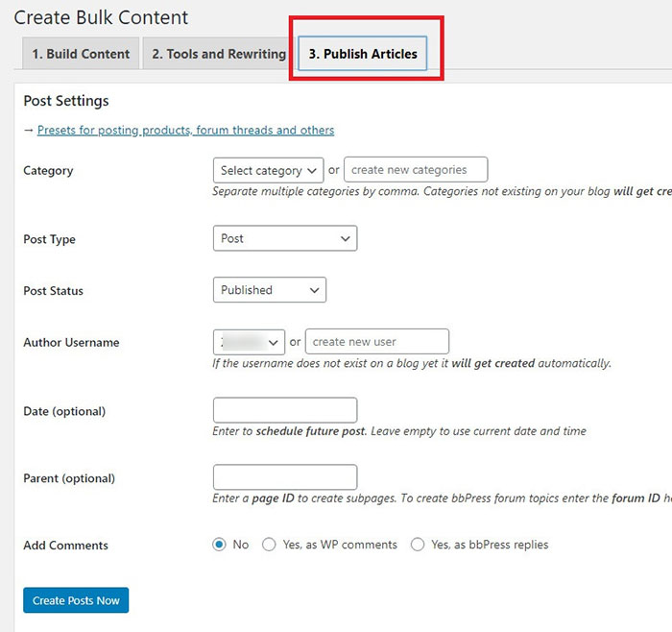Image resolution: width=672 pixels, height=632 pixels.
Task: Choose Yes, as WP comments option
Action: (x=270, y=545)
